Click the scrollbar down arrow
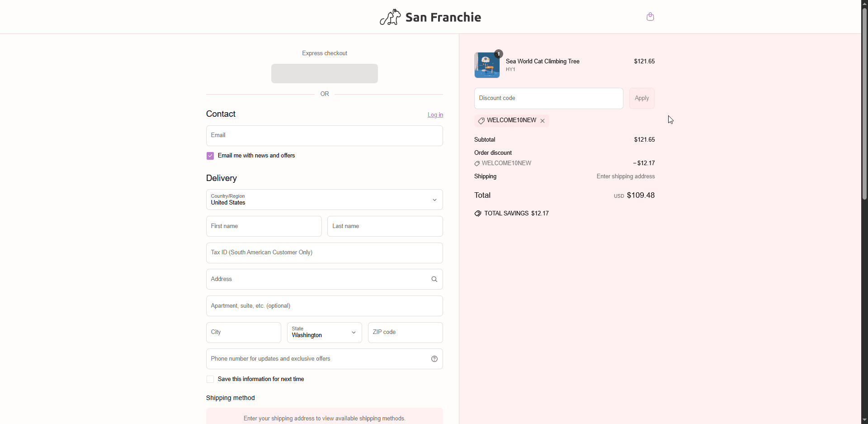Image resolution: width=868 pixels, height=424 pixels. click(864, 420)
